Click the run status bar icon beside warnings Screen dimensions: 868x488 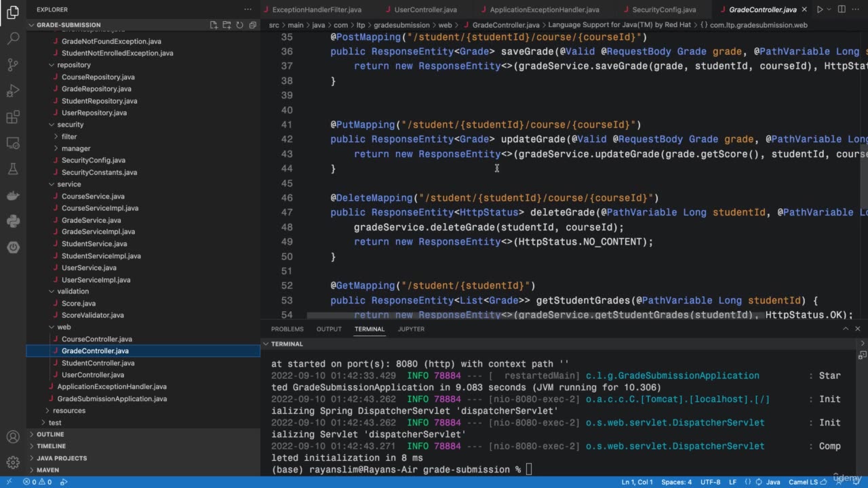(64, 482)
